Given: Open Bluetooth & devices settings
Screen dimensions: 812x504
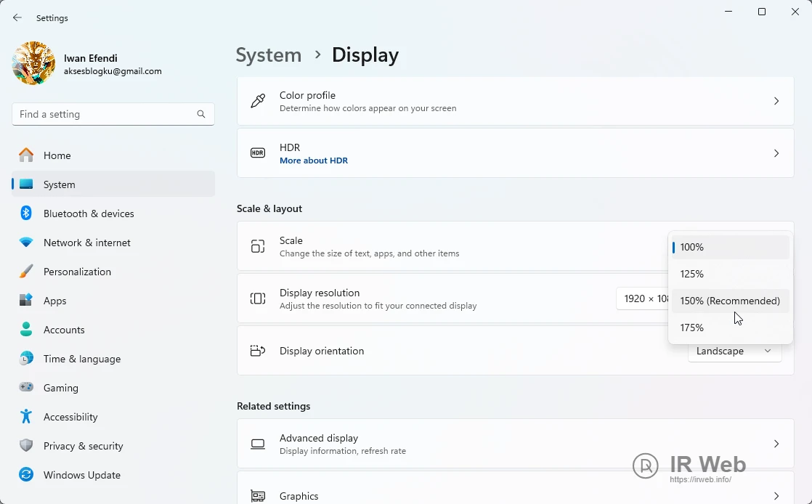Looking at the screenshot, I should coord(89,214).
